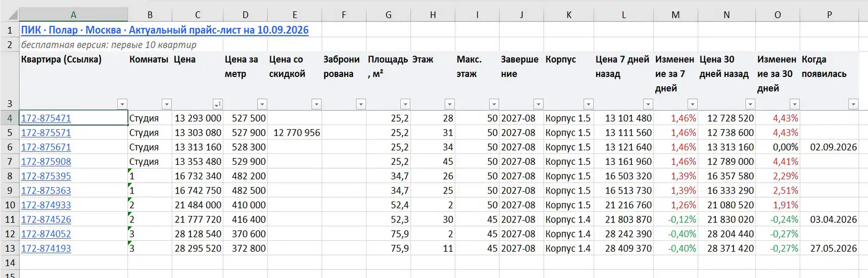Open apartment link 172-874193
Image resolution: width=868 pixels, height=278 pixels.
click(46, 248)
